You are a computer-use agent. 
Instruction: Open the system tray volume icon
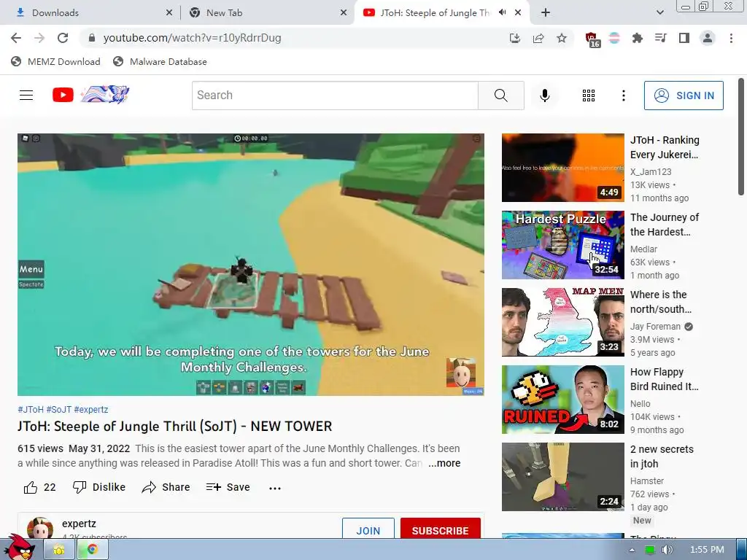(667, 550)
